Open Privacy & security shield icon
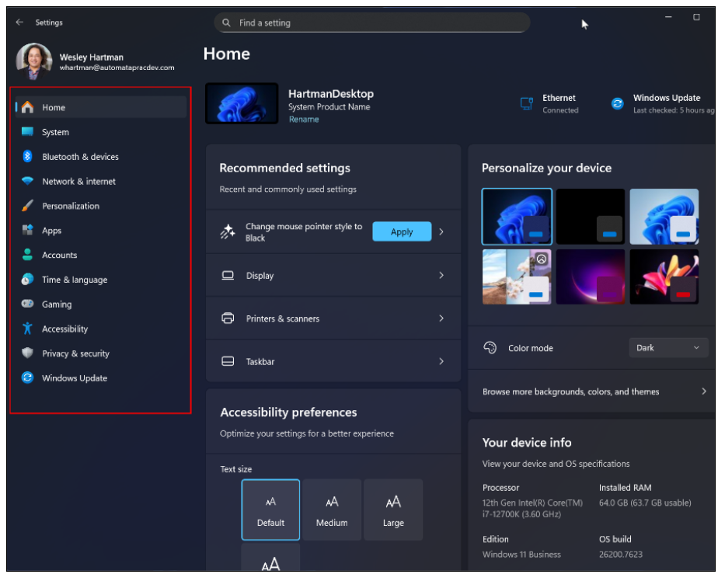 tap(27, 353)
